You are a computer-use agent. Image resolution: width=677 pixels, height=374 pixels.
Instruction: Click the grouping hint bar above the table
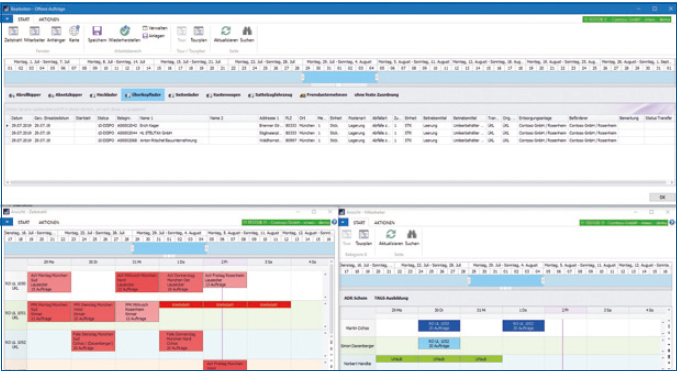tap(339, 110)
